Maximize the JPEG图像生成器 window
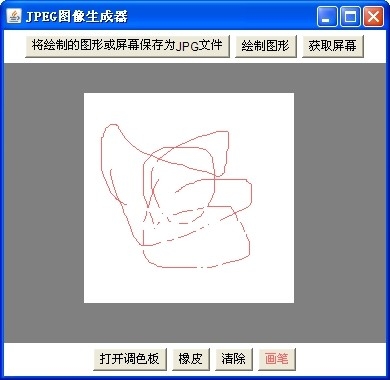390x380 pixels. point(350,16)
